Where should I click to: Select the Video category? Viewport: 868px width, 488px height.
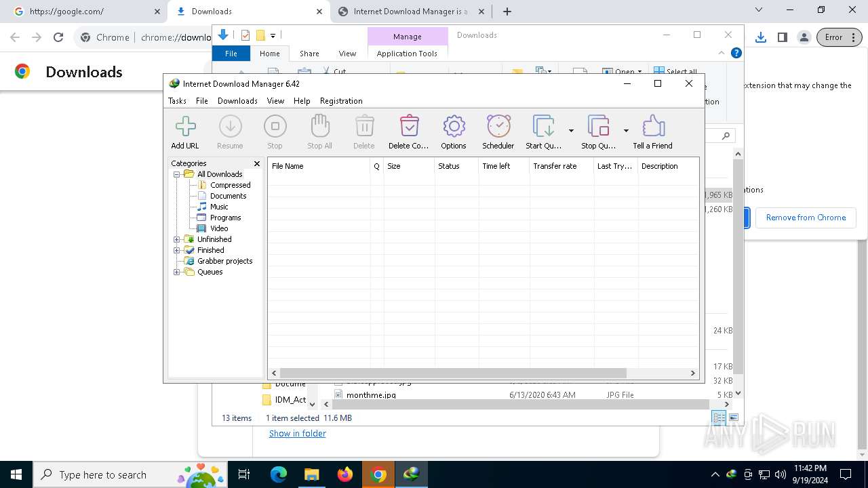(219, 228)
